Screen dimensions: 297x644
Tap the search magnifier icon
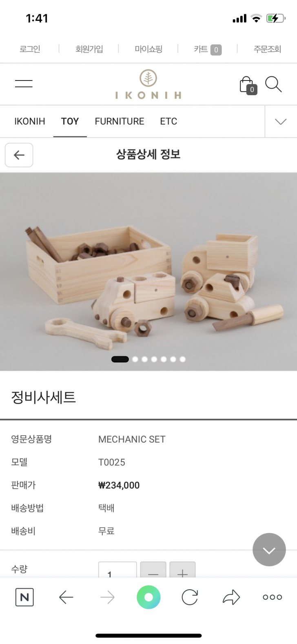[273, 84]
